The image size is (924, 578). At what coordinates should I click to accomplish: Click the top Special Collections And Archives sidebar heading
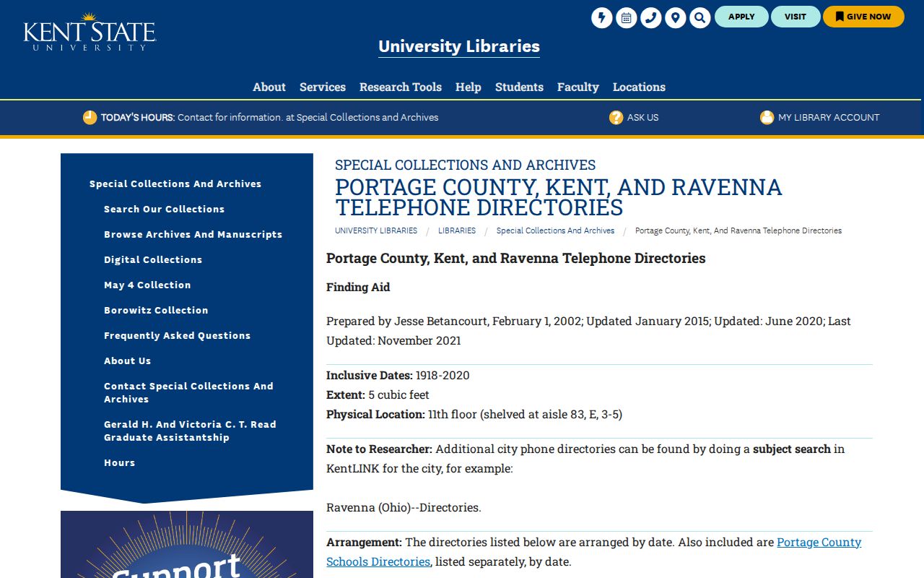[175, 184]
